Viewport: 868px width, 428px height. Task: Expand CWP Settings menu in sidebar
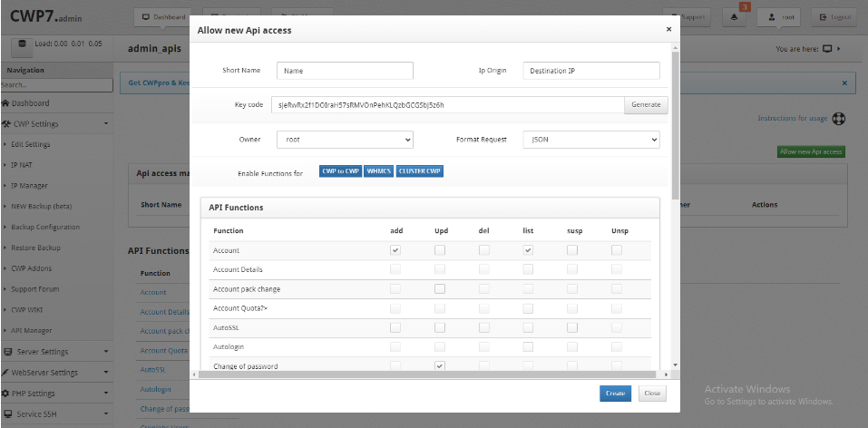(56, 124)
